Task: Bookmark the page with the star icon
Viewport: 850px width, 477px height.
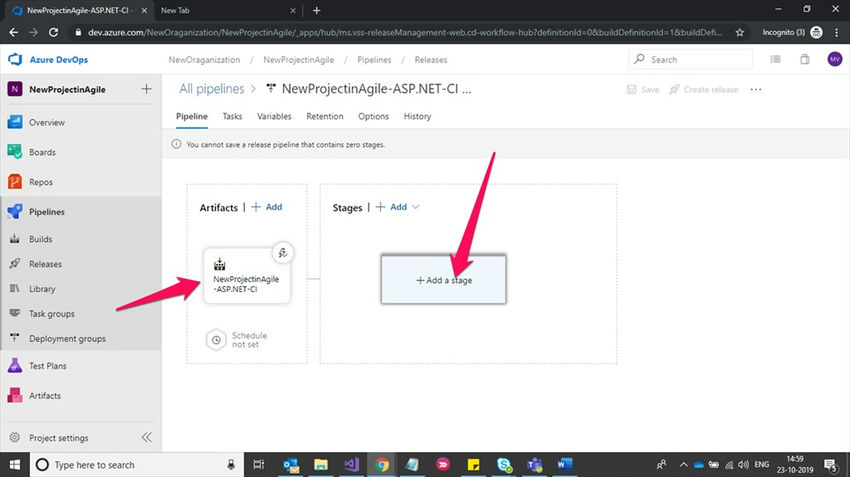Action: (x=740, y=33)
